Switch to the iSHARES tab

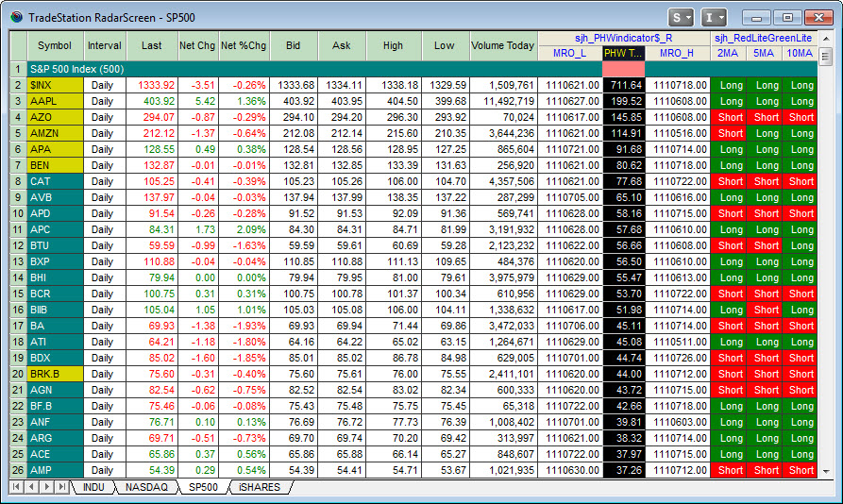point(260,487)
